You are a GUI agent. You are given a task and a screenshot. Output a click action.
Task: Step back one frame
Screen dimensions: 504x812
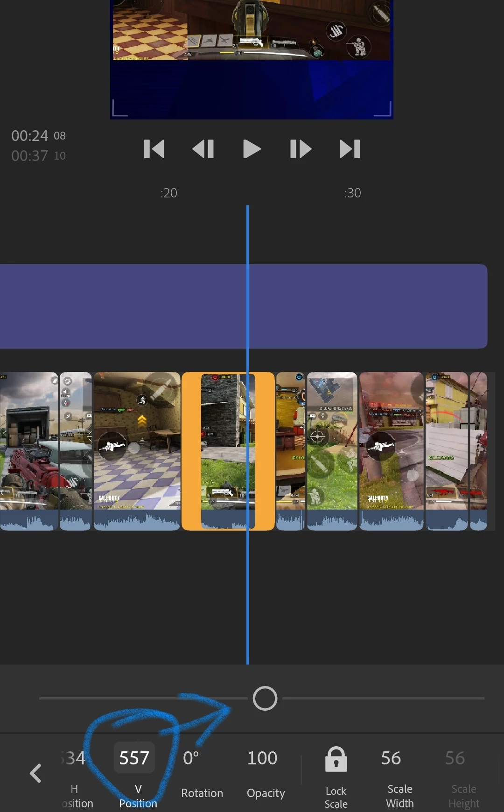(x=203, y=149)
